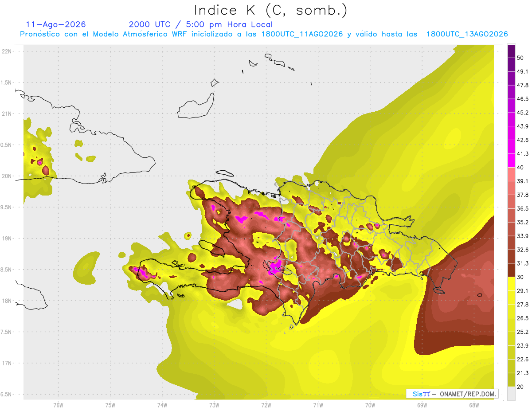Click the "39.1" color bar label
Image resolution: width=532 pixels, height=411 pixels.
point(522,181)
